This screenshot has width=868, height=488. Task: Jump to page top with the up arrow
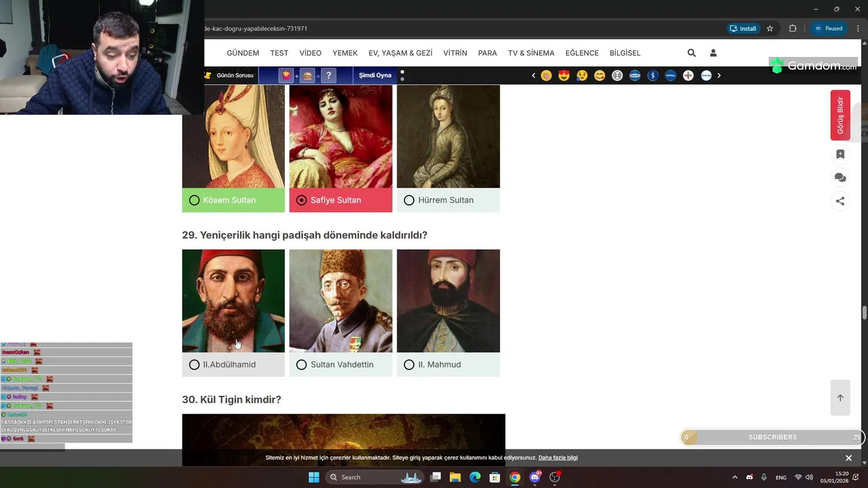pyautogui.click(x=840, y=398)
